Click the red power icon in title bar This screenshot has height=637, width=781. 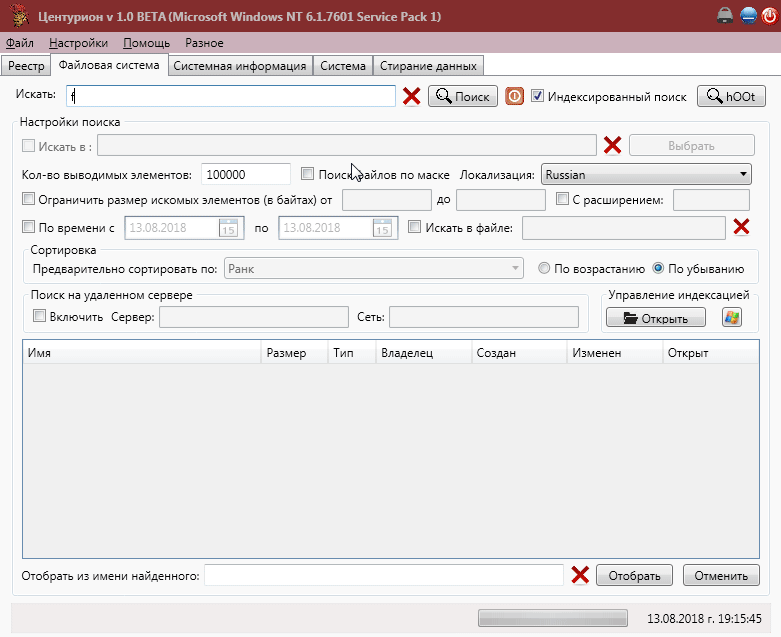click(x=770, y=16)
